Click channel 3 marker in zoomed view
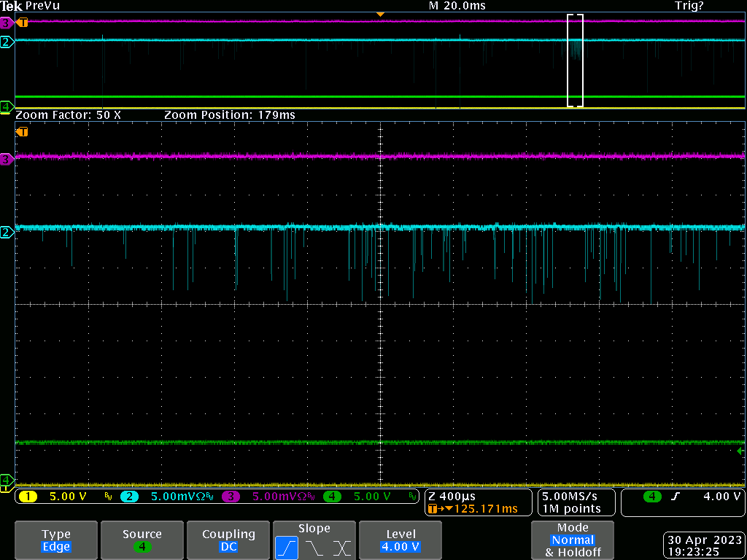 coord(7,159)
